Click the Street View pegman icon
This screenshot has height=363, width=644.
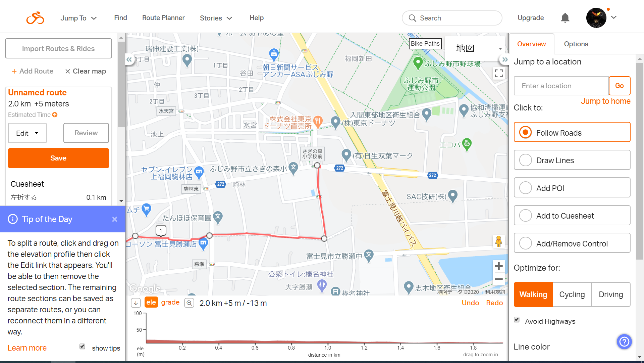pyautogui.click(x=498, y=241)
